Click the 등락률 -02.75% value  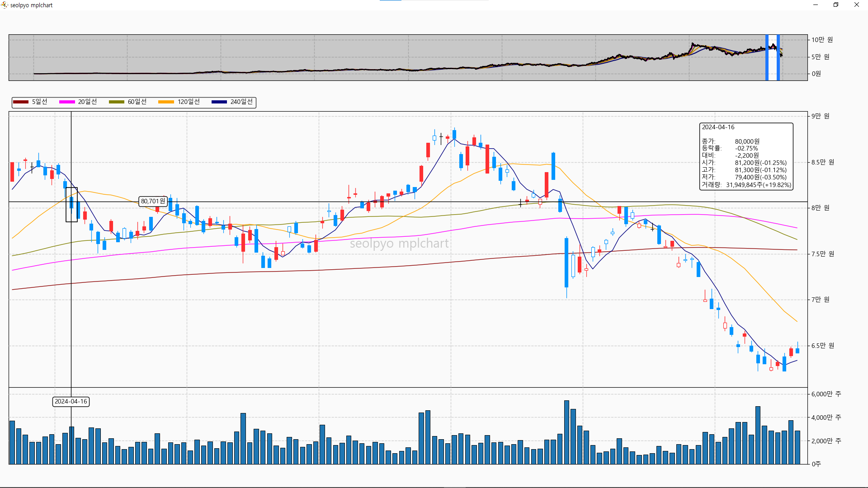tap(746, 148)
